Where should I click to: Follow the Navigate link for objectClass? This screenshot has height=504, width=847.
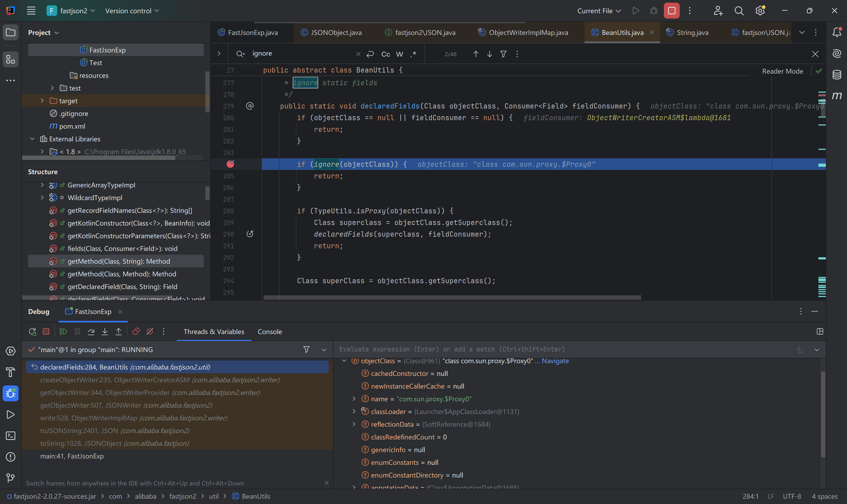555,361
